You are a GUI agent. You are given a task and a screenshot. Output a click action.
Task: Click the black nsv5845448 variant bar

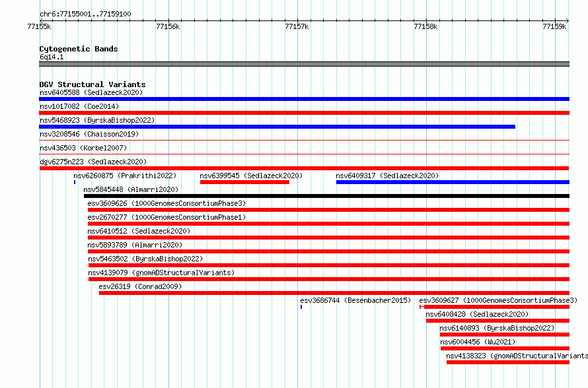tap(326, 196)
